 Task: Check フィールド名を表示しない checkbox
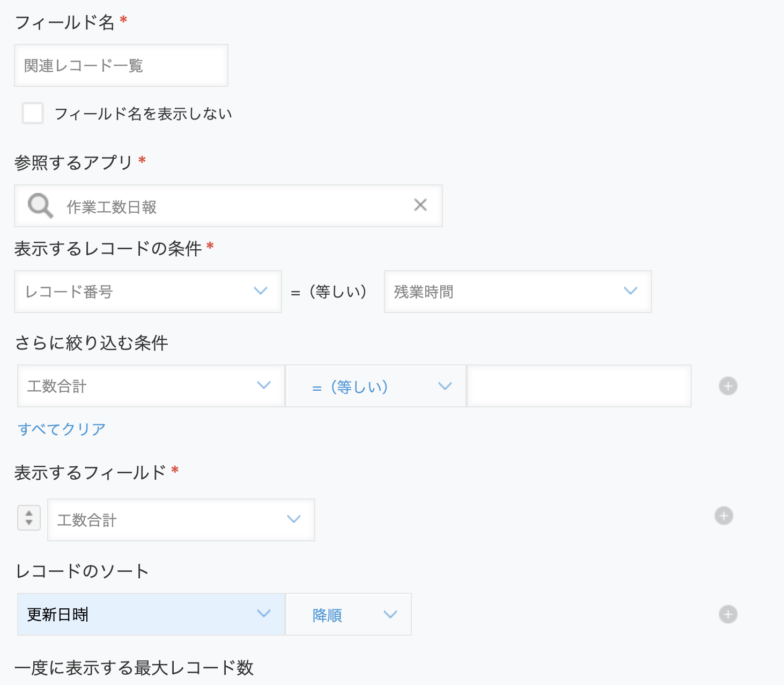point(33,114)
